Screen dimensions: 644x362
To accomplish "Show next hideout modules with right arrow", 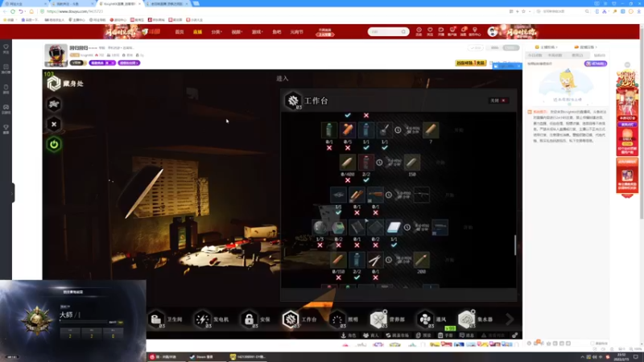I will tap(510, 319).
